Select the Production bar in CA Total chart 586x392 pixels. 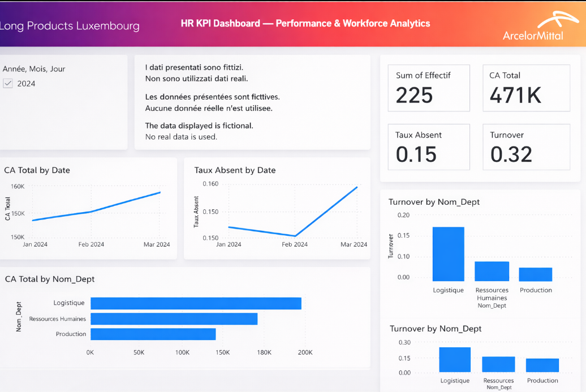tap(153, 334)
